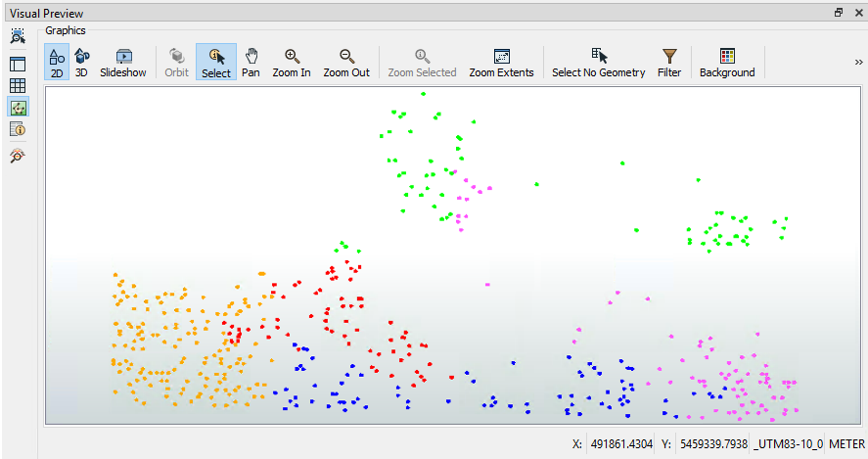Toggle the Table view sidebar icon

[18, 85]
